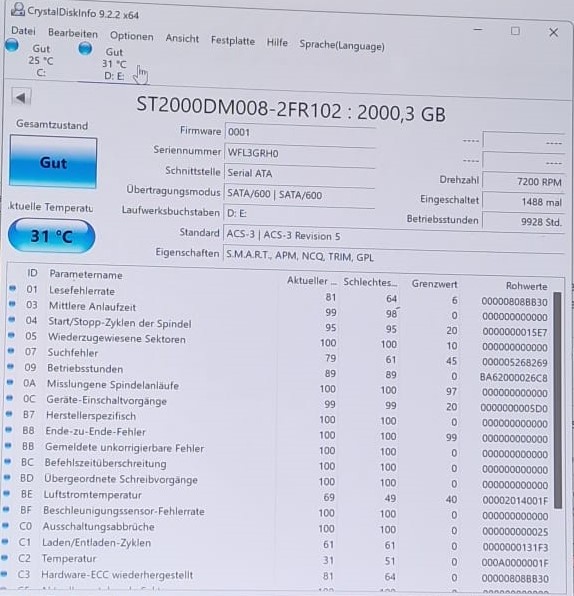This screenshot has height=596, width=574.
Task: Click the Parametername column header
Action: pos(86,274)
